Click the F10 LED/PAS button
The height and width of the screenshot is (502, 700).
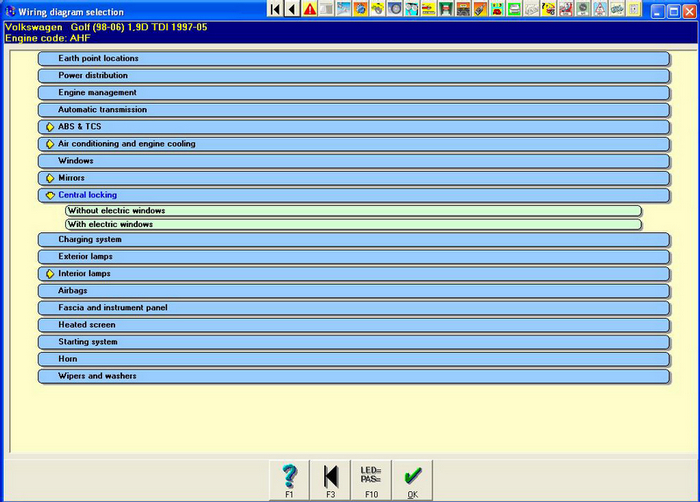[x=371, y=479]
